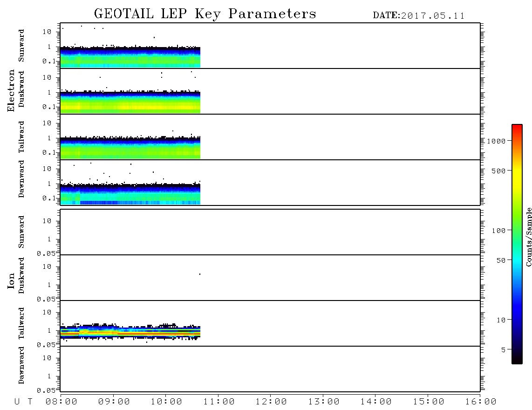This screenshot has width=532, height=410.
Task: Click the 10:00 time axis tick
Action: (x=166, y=402)
